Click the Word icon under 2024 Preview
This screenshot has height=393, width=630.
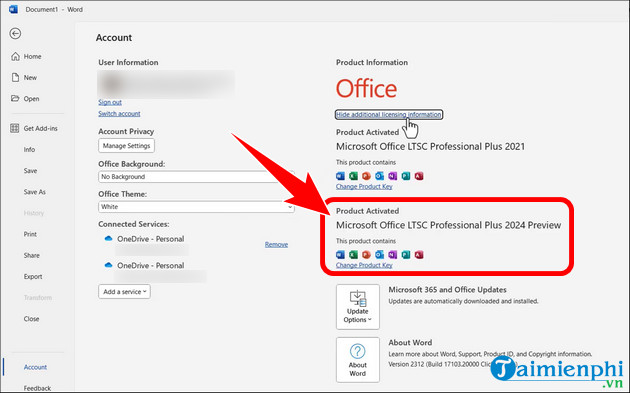(340, 255)
